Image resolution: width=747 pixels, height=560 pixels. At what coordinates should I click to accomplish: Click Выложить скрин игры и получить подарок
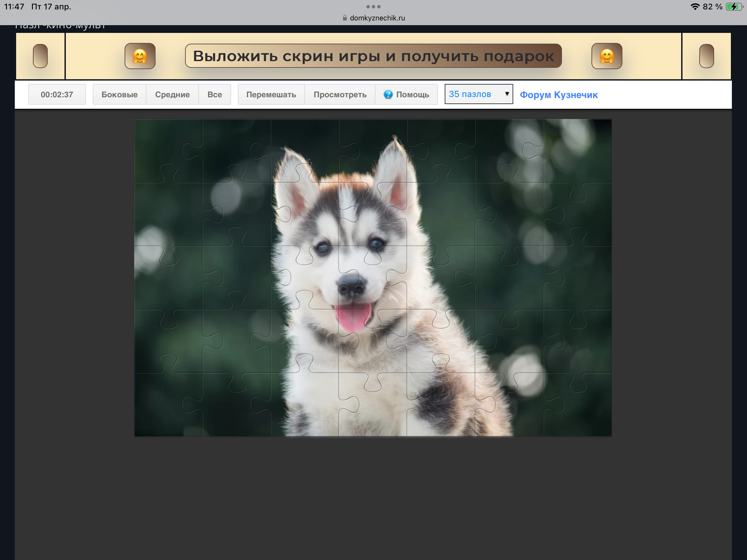pyautogui.click(x=373, y=56)
